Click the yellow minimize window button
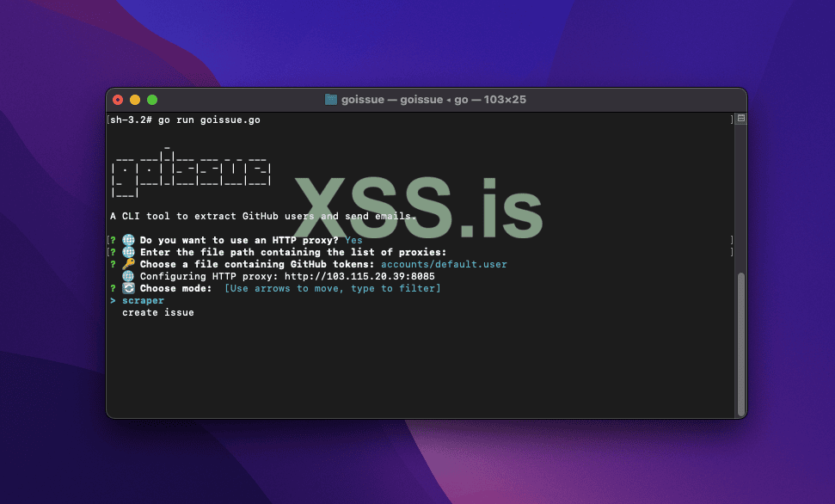The height and width of the screenshot is (504, 835). pos(135,100)
